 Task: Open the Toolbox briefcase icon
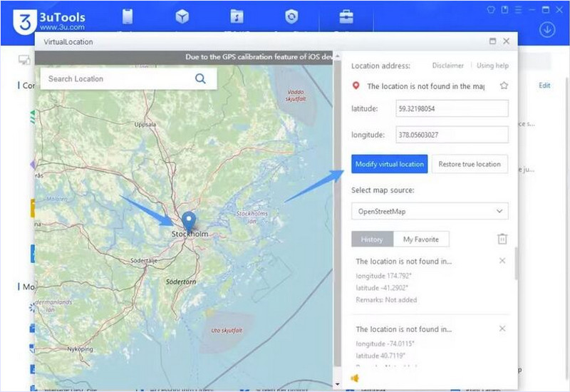(346, 16)
